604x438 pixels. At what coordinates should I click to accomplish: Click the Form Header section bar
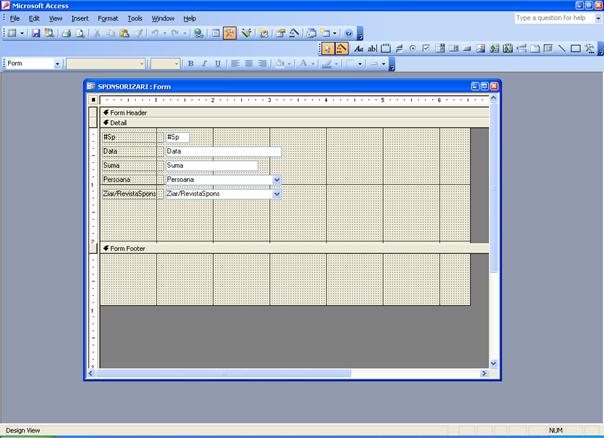point(290,113)
